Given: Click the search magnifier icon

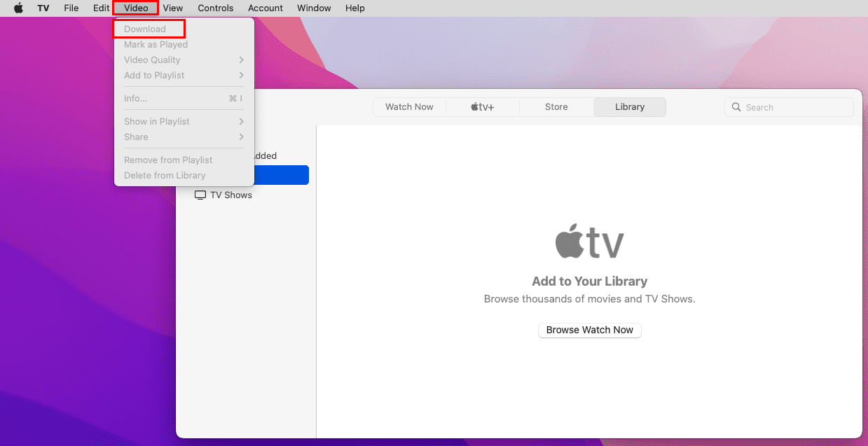Looking at the screenshot, I should coord(736,107).
